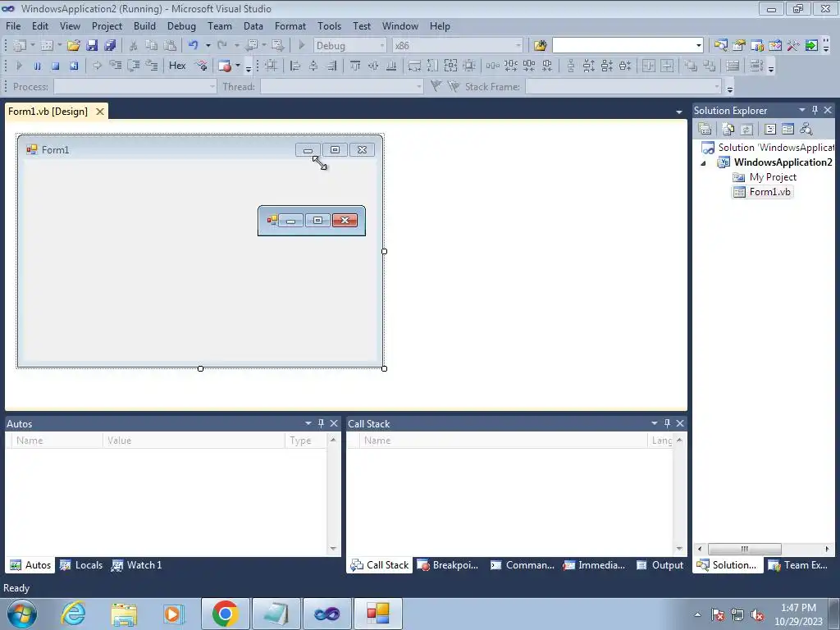Open the New Project dropdown arrow
The image size is (840, 630).
[x=33, y=46]
